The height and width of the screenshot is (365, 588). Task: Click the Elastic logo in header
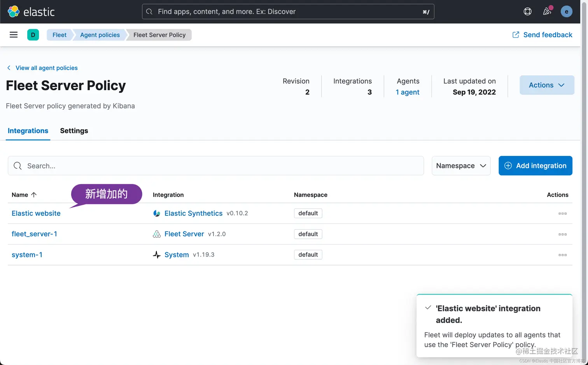click(x=31, y=12)
